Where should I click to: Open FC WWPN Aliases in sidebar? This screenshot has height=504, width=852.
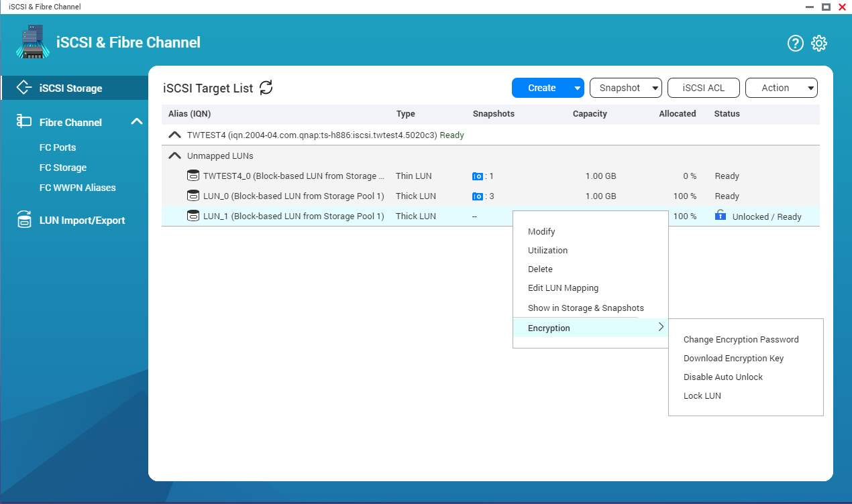pos(78,188)
